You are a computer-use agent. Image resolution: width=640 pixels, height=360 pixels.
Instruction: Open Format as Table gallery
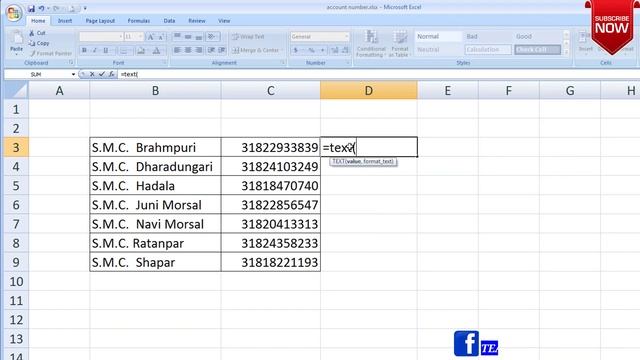pos(400,43)
